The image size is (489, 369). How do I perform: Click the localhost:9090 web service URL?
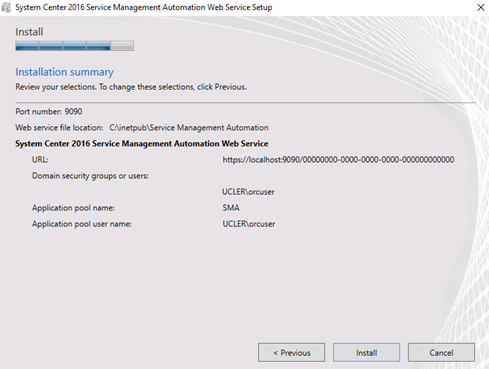pyautogui.click(x=338, y=160)
